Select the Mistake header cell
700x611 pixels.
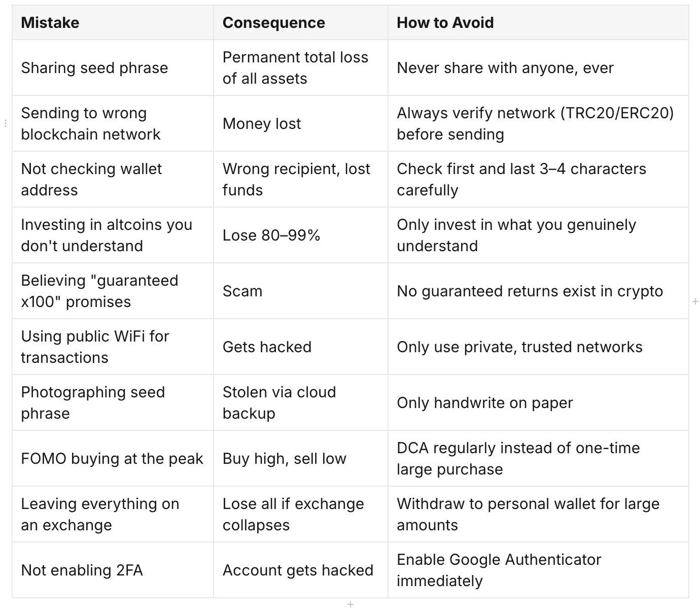point(113,23)
